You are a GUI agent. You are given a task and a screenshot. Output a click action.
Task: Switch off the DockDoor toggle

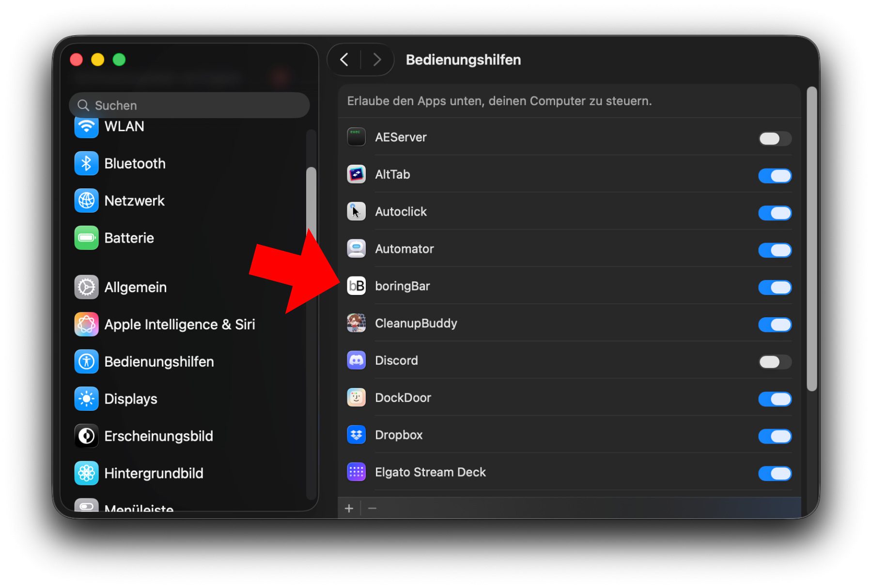click(775, 399)
